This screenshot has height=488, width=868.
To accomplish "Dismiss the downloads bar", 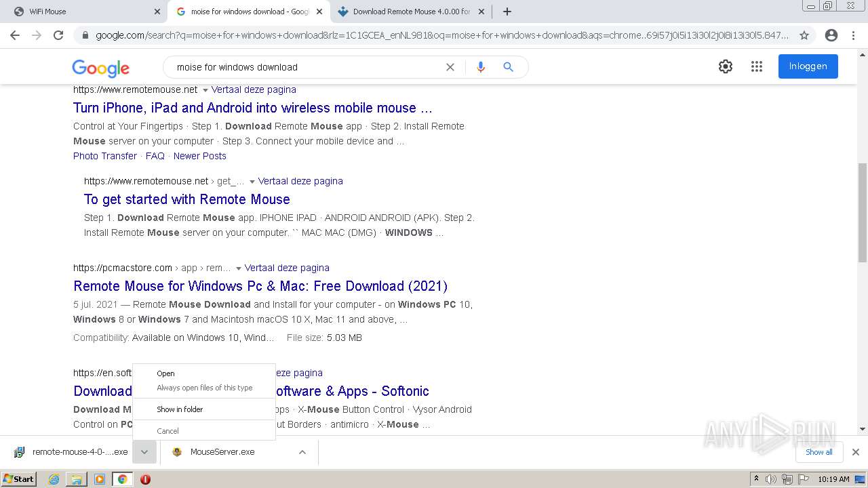I will tap(856, 452).
